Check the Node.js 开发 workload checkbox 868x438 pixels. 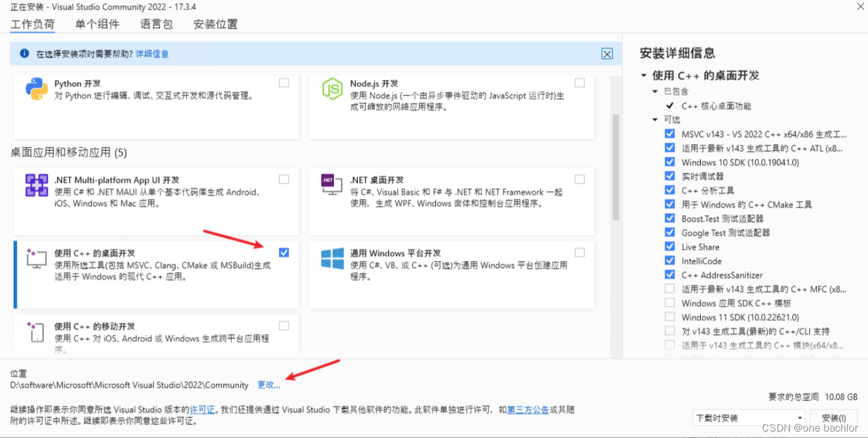click(x=580, y=83)
